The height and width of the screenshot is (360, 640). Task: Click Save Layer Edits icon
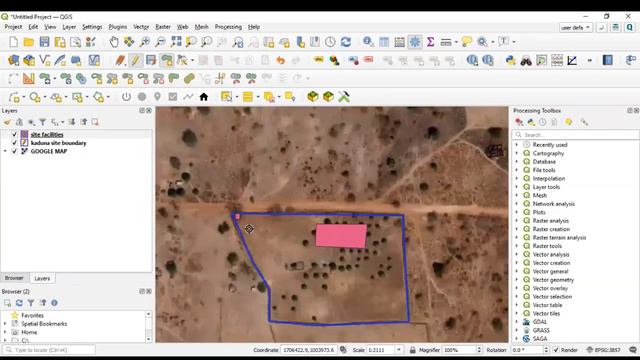coord(151,60)
